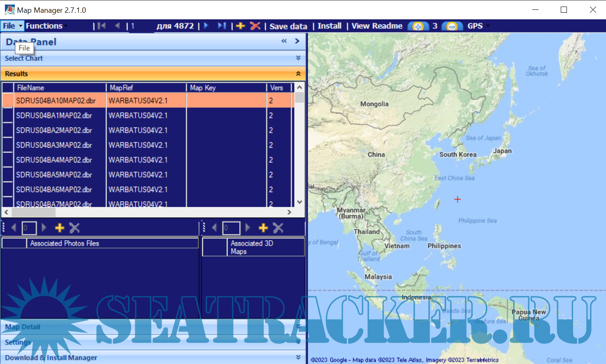Viewport: 606px width, 364px height.
Task: Click the Save data button
Action: pos(288,26)
